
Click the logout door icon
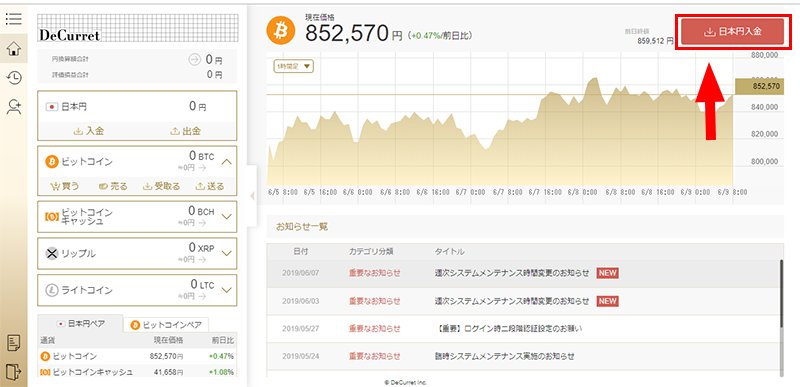click(x=14, y=372)
